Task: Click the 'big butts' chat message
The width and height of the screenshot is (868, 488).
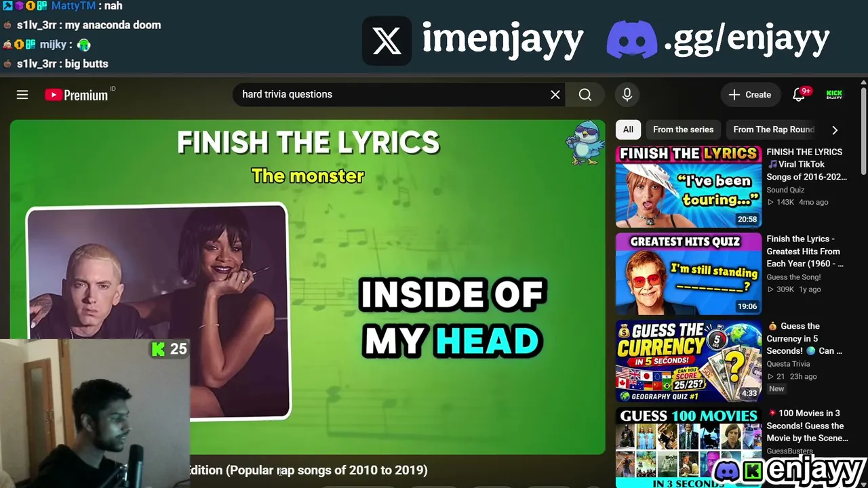Action: pos(87,64)
